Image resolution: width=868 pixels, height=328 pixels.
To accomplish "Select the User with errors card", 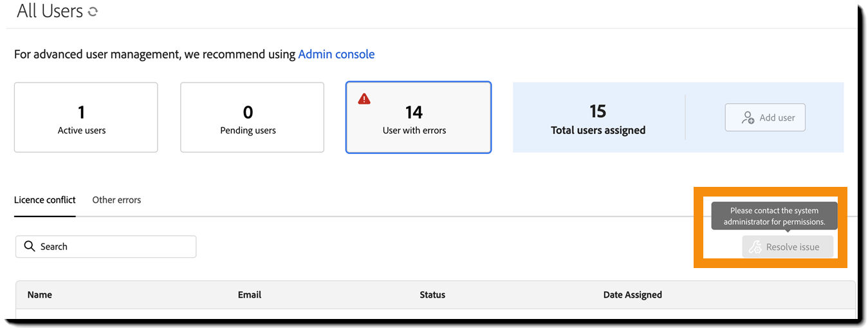I will (418, 117).
